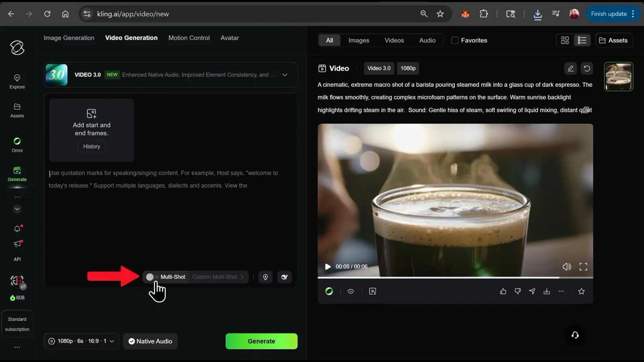Open the sidebar three-dot more menu
Viewport: 644px width, 362px height.
click(17, 347)
